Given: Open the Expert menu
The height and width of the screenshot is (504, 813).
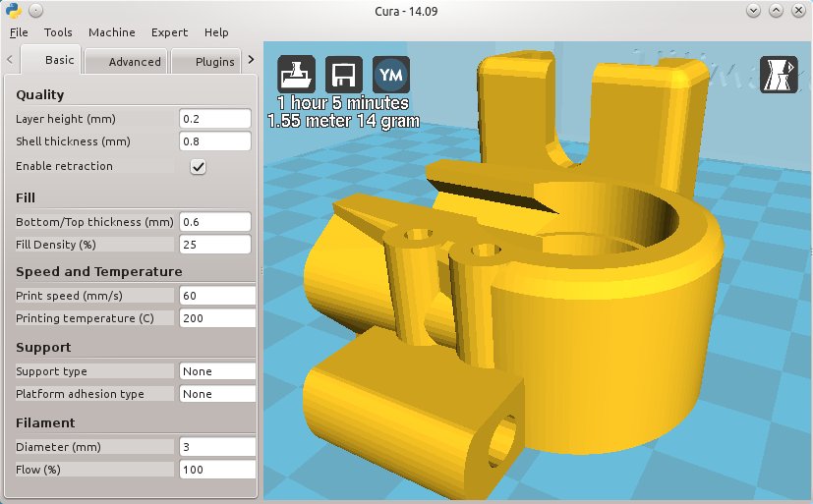Looking at the screenshot, I should [x=169, y=32].
